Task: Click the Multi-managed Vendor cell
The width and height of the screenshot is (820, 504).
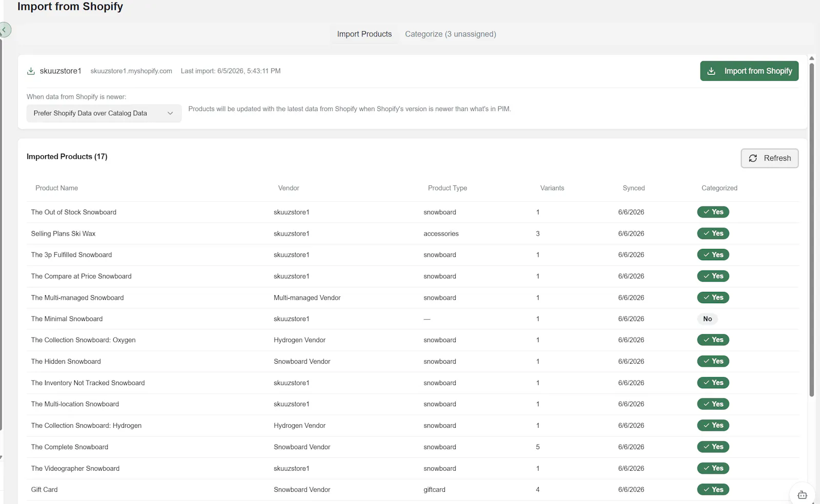Action: [307, 298]
